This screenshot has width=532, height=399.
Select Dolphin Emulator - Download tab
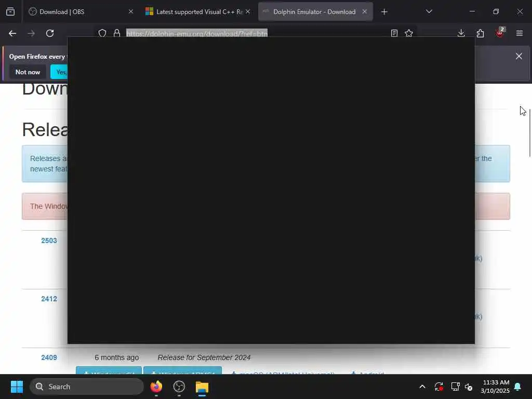point(314,12)
